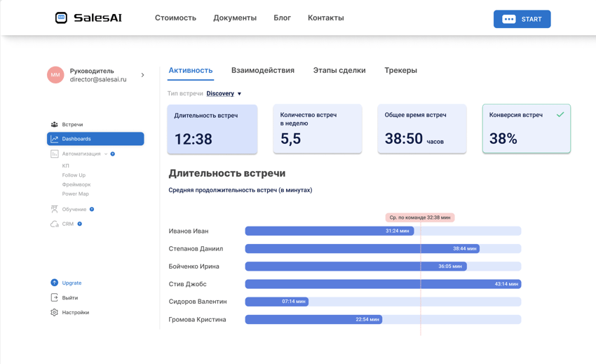
Task: Switch to the Взаимодействия tab
Action: [x=262, y=70]
